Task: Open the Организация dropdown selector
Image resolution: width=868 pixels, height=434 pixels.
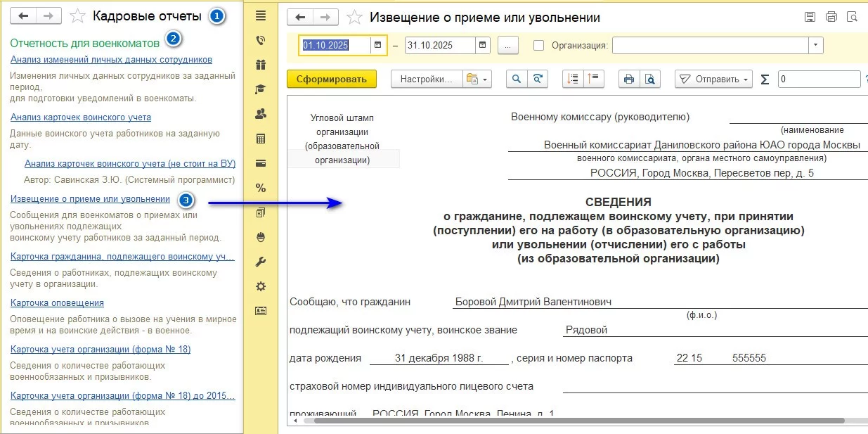Action: point(815,44)
